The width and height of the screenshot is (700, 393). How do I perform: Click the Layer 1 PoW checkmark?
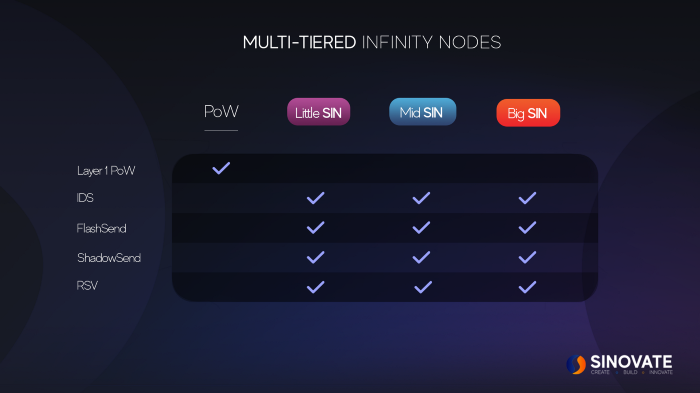tap(221, 168)
